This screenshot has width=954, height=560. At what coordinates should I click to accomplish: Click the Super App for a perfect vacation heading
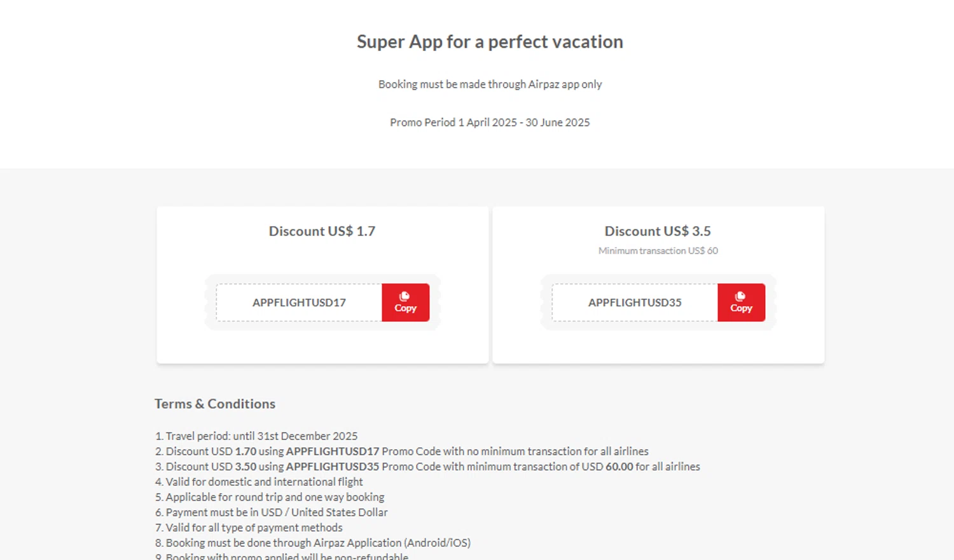490,42
